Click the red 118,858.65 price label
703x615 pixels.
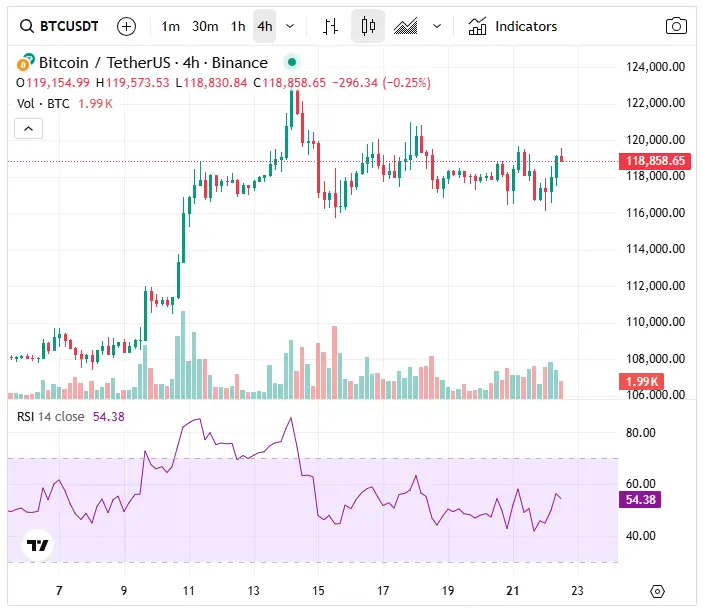[x=655, y=161]
